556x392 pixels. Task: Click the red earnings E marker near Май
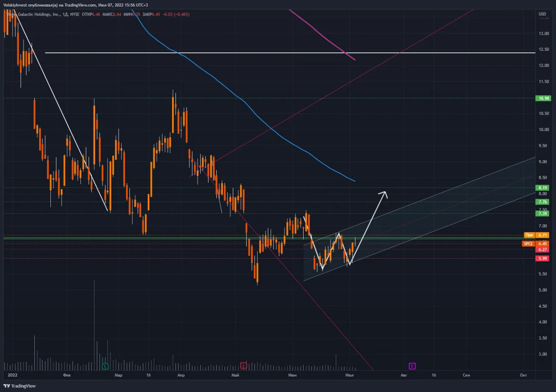tap(244, 366)
